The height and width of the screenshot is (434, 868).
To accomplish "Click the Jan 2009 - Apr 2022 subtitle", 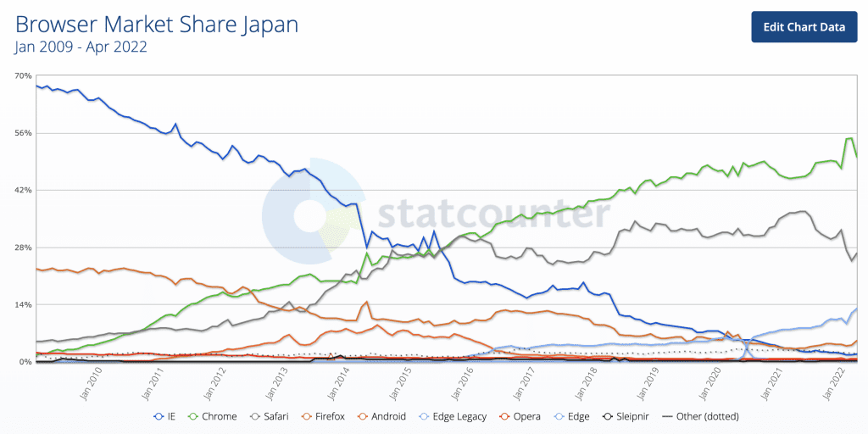I will tap(81, 47).
